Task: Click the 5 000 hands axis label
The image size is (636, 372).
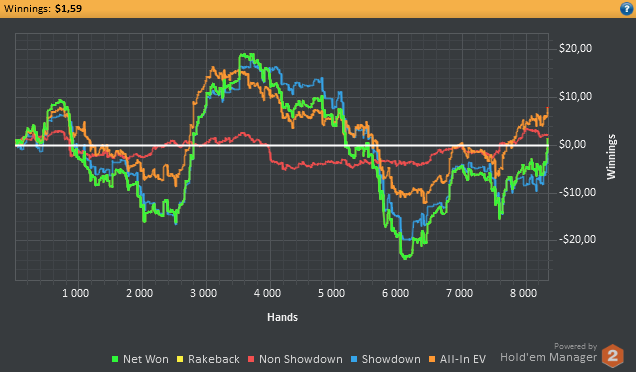Action: click(331, 293)
